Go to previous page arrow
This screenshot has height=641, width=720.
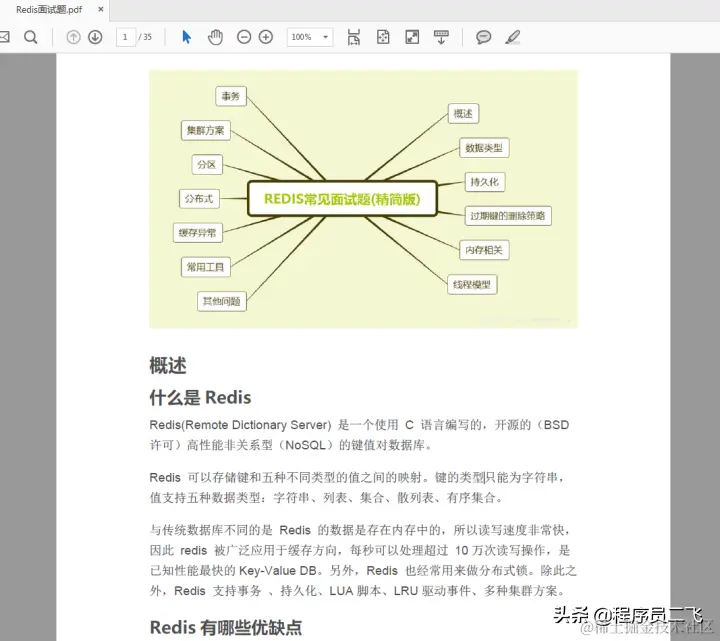(x=73, y=37)
